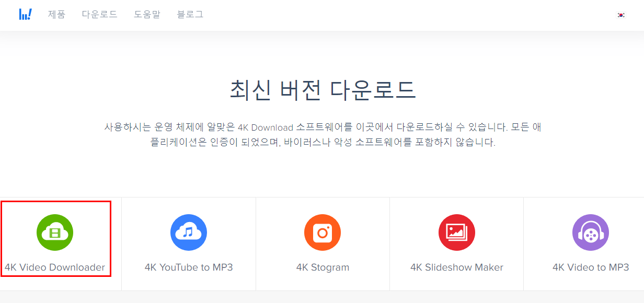Open the 도움말 menu item

pyautogui.click(x=147, y=15)
